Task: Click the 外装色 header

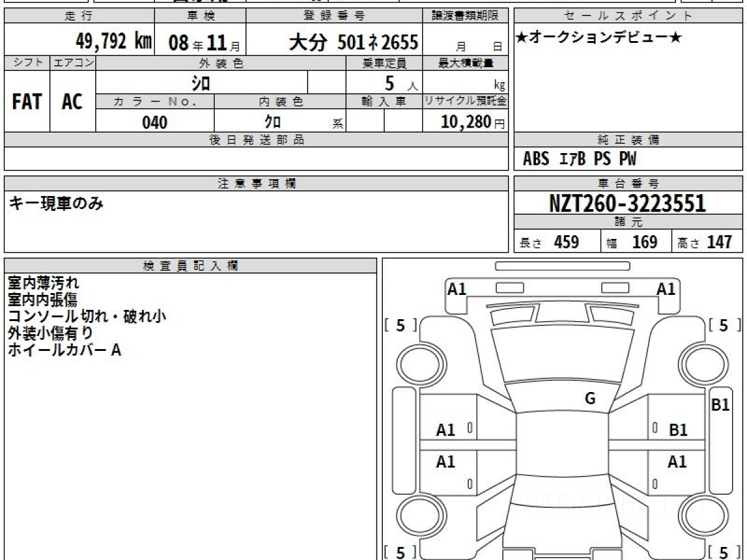Action: pyautogui.click(x=221, y=63)
